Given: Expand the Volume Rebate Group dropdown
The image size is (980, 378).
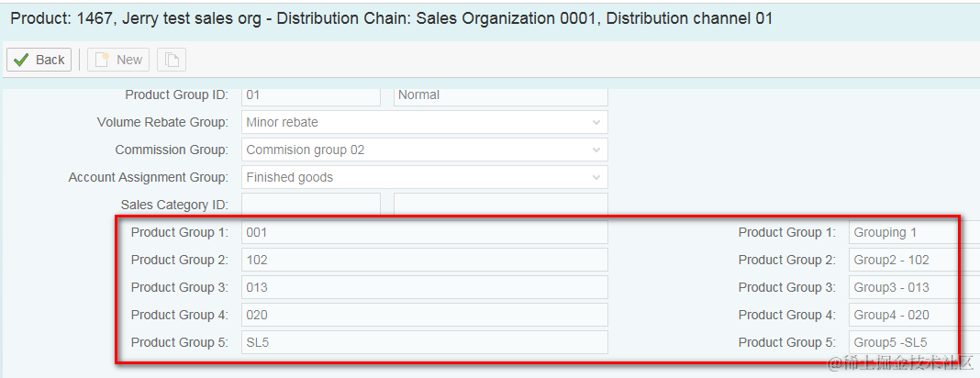Looking at the screenshot, I should click(x=596, y=122).
